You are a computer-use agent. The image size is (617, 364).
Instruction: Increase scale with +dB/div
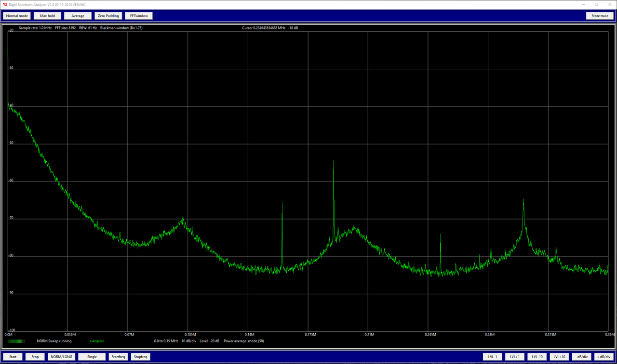click(x=604, y=357)
